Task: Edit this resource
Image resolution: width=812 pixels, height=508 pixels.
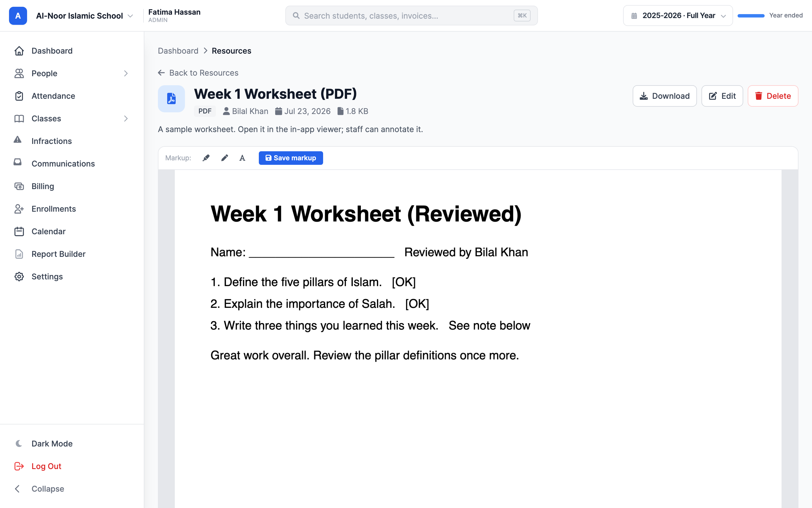Action: 722,96
